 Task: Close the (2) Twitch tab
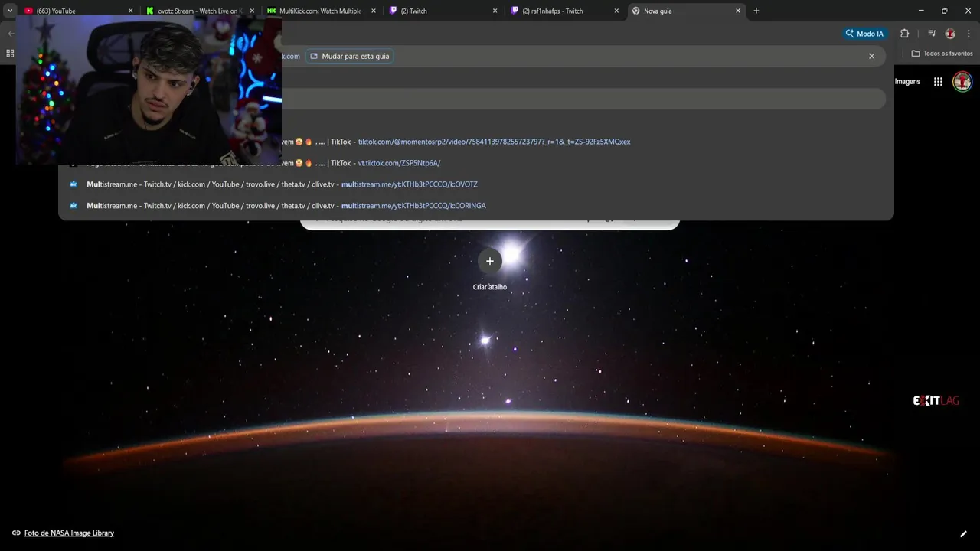pyautogui.click(x=495, y=11)
